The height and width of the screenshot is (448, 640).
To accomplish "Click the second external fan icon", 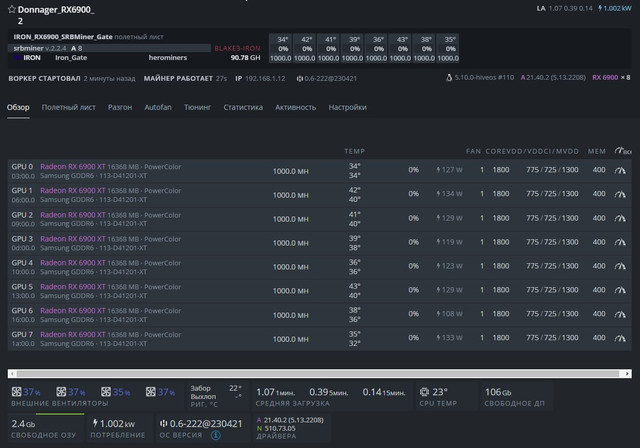I will (x=61, y=392).
